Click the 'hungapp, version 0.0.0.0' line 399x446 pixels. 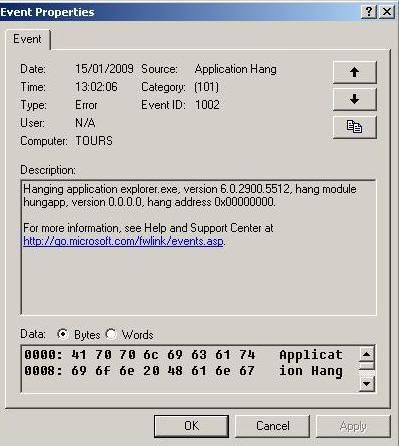click(x=149, y=202)
